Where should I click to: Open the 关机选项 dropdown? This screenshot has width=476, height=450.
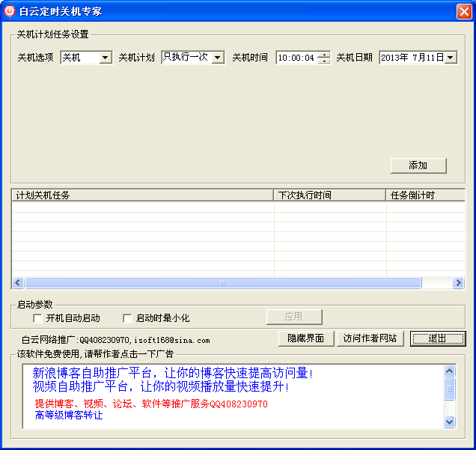105,58
